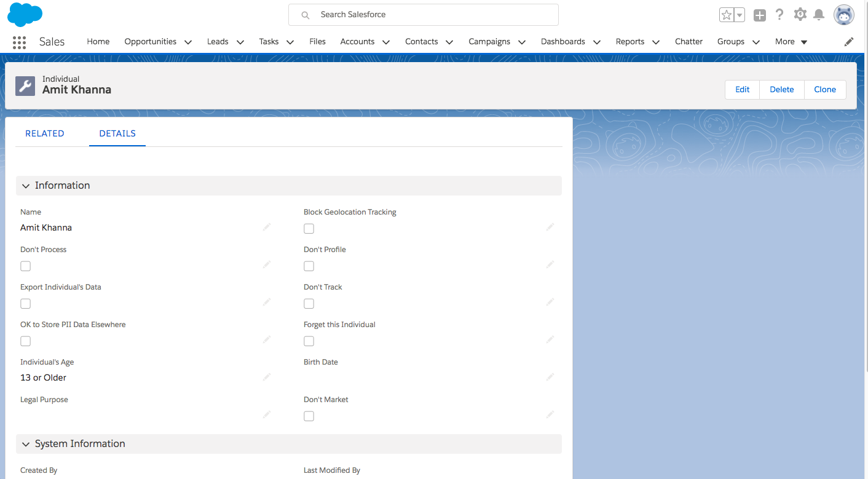
Task: Click the pencil icon to edit navigation bar
Action: (x=849, y=42)
